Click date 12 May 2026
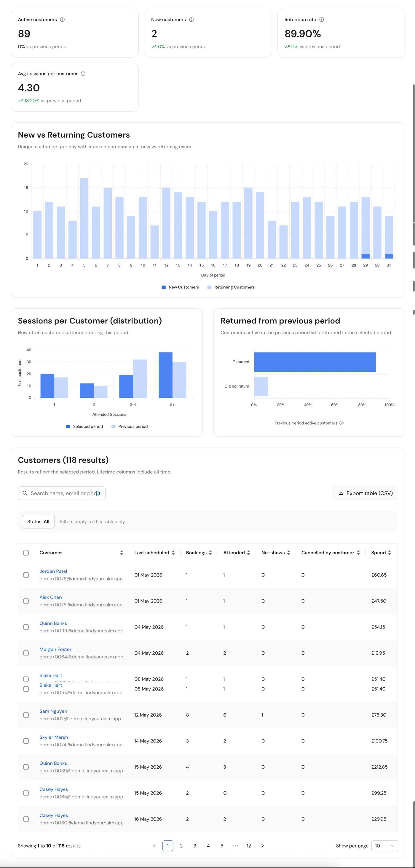This screenshot has height=868, width=415. pos(148,715)
